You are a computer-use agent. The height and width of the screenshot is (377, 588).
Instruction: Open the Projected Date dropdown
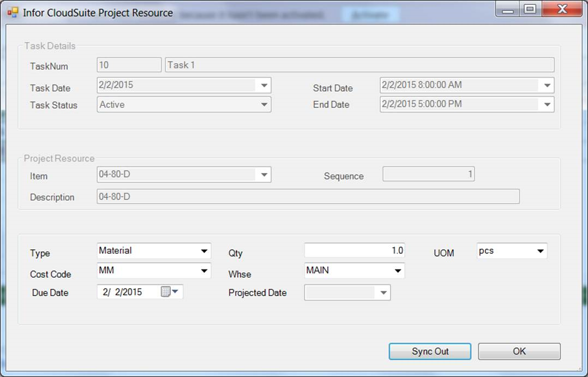click(383, 293)
